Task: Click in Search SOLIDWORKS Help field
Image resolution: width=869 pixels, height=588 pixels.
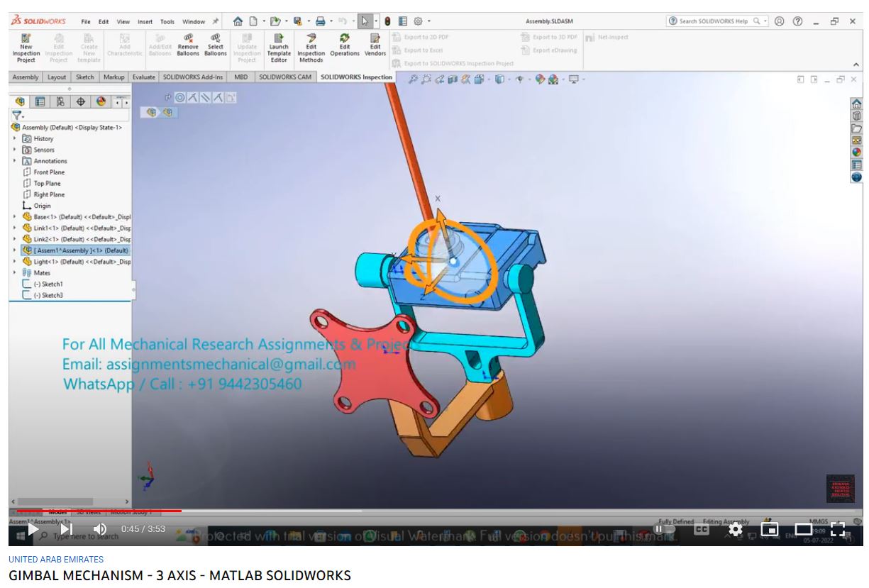Action: [x=719, y=21]
